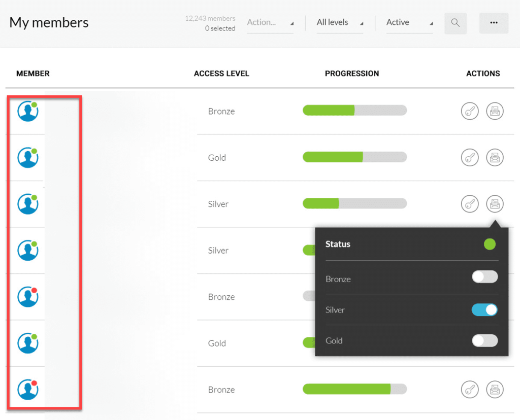The image size is (520, 420).
Task: Disable the Silver toggle in Status popup
Action: 485,310
